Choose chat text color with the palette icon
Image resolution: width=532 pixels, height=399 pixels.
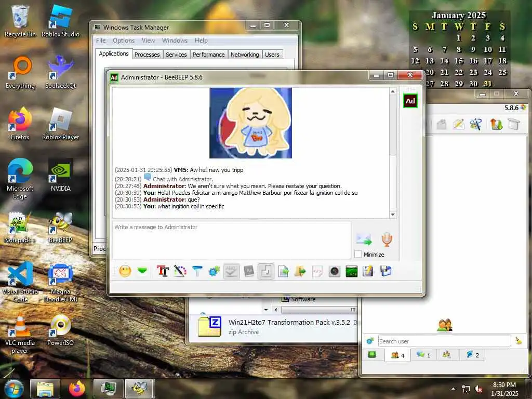click(180, 271)
